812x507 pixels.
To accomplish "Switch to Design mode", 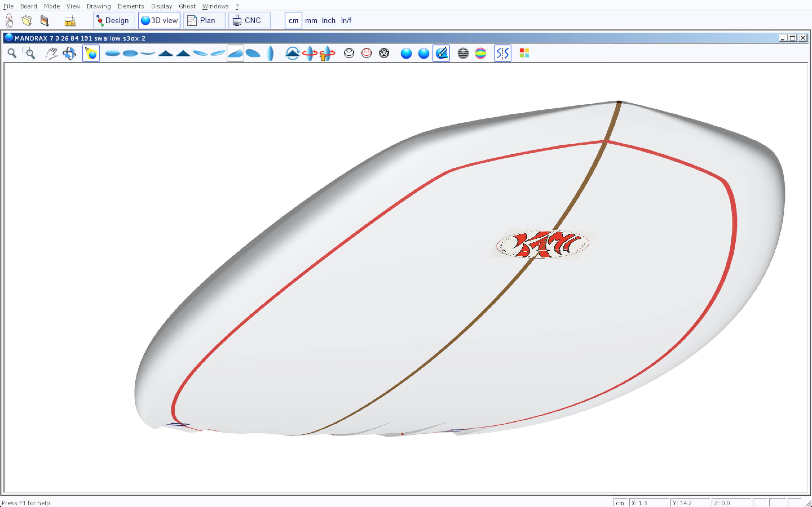I will [x=114, y=21].
